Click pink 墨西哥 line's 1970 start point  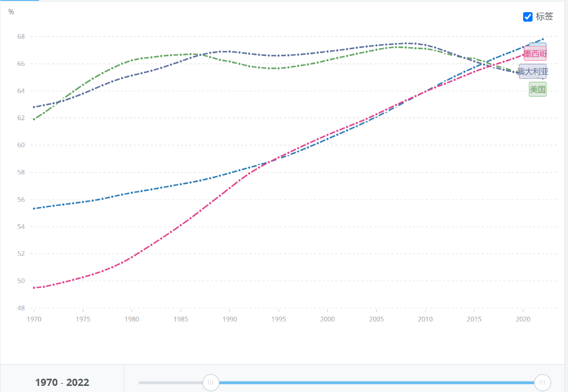[x=34, y=288]
